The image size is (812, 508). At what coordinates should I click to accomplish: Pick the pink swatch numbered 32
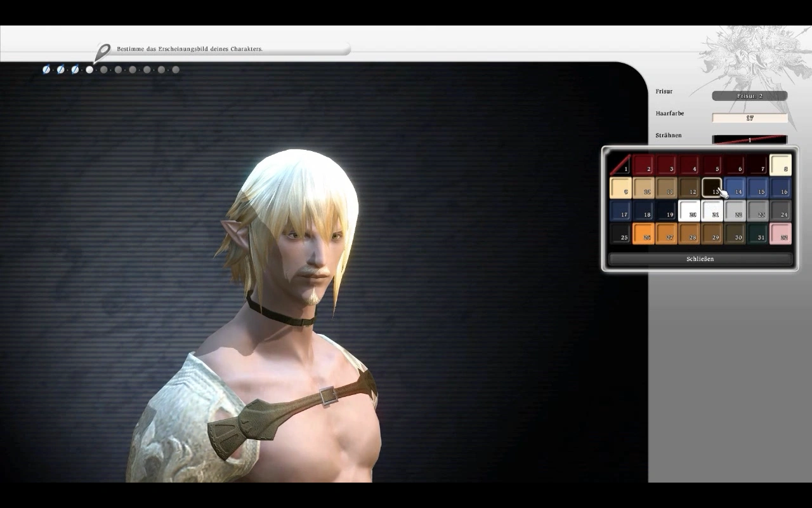(780, 234)
